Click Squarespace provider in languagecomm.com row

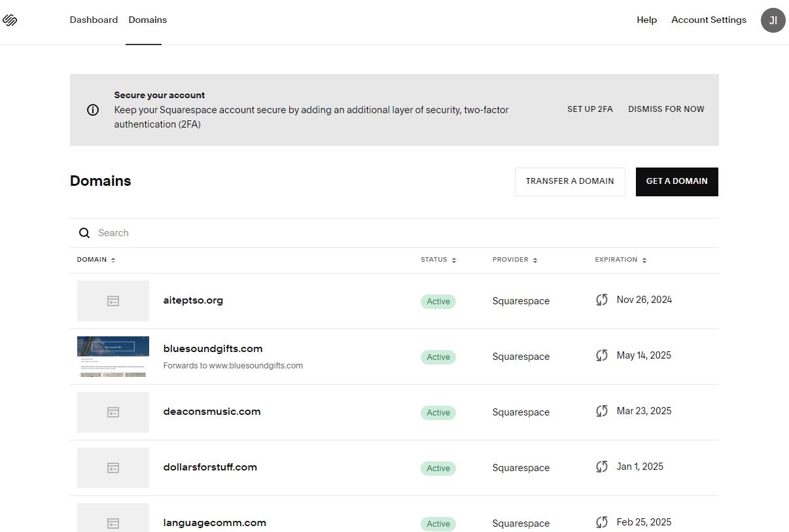[521, 523]
